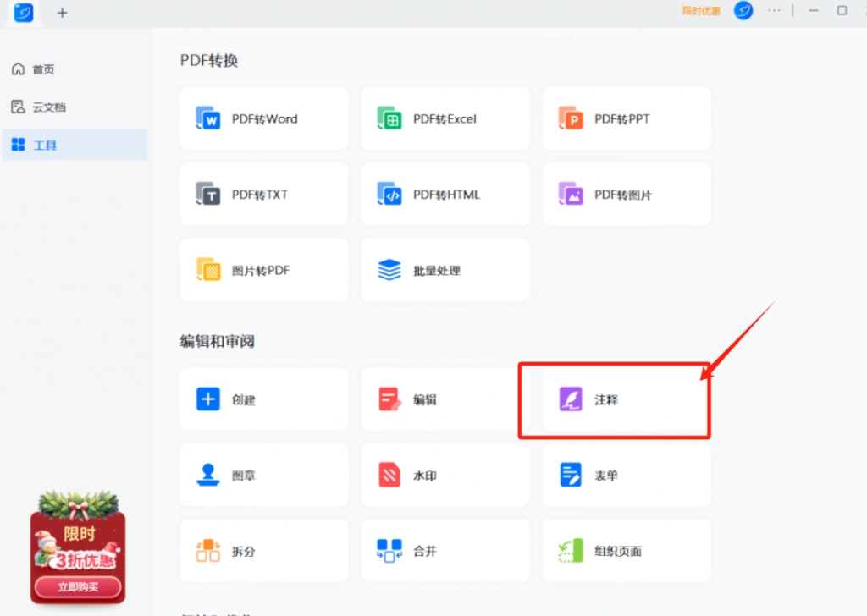Minimize the application window
The width and height of the screenshot is (867, 616).
pos(814,10)
